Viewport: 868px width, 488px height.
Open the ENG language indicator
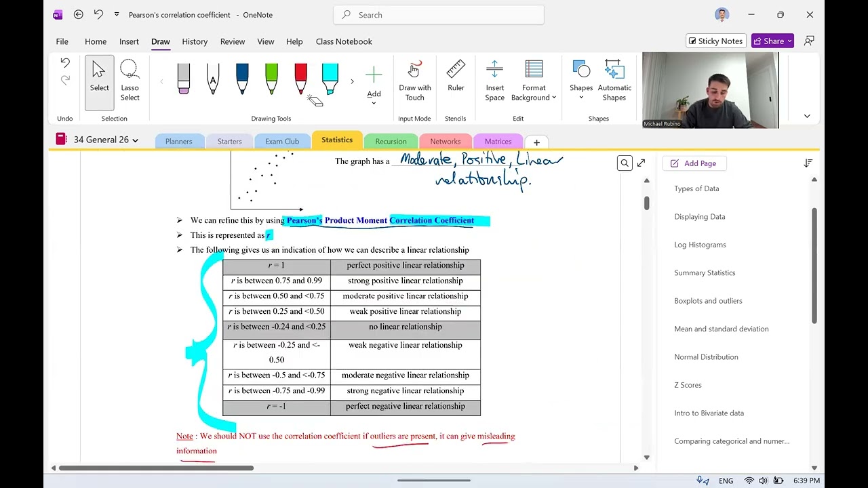726,481
